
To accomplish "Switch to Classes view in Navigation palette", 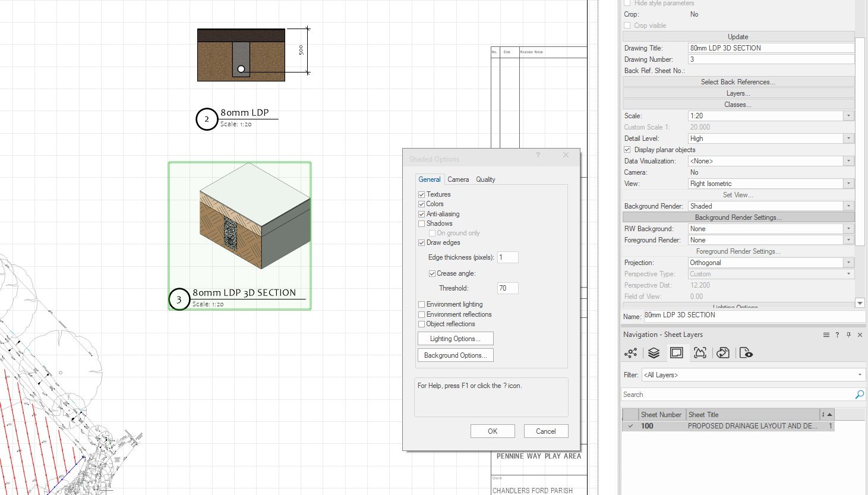I will [630, 353].
